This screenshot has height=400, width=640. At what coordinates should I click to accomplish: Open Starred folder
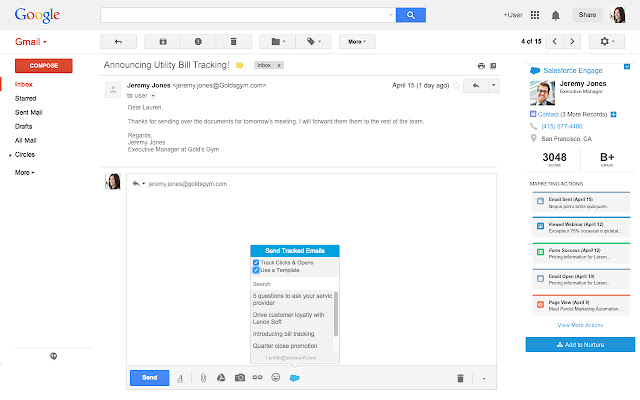[x=25, y=98]
